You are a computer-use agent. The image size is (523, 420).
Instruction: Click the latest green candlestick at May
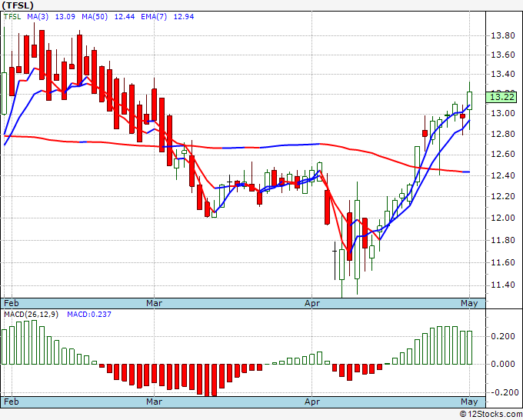tap(470, 101)
